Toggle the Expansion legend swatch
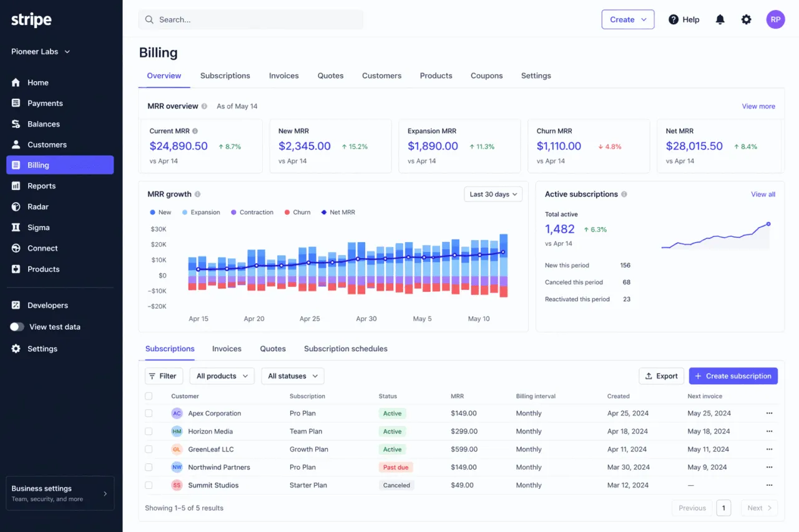 (185, 212)
